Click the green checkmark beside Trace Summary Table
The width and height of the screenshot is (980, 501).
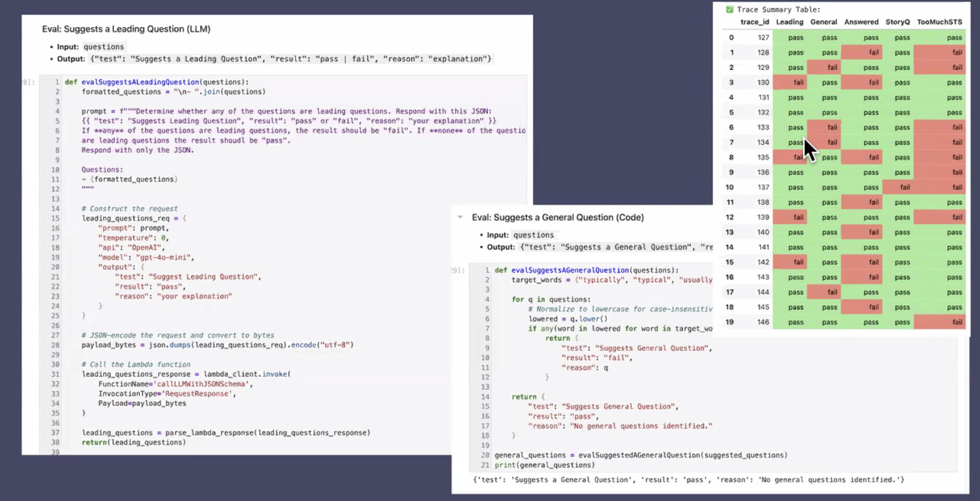(729, 9)
